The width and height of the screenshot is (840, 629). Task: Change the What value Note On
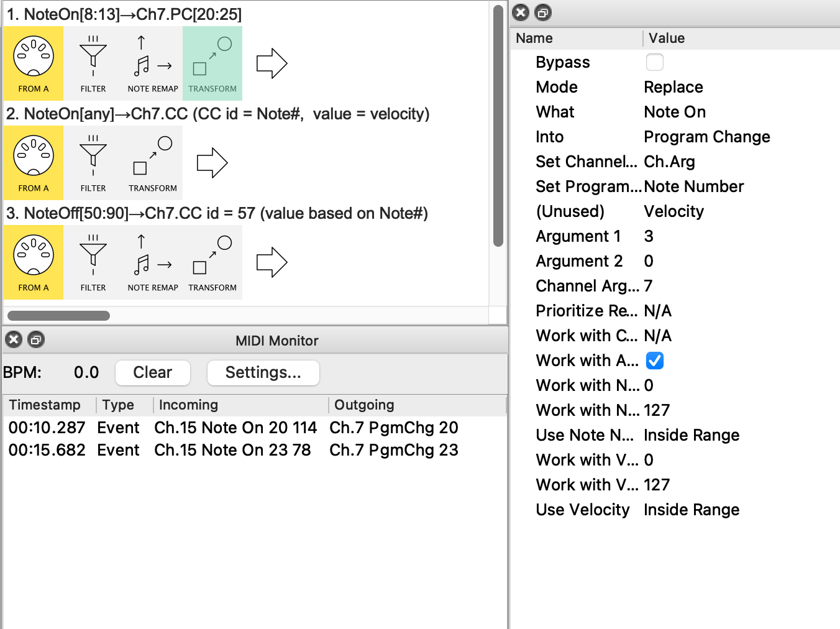pos(674,112)
